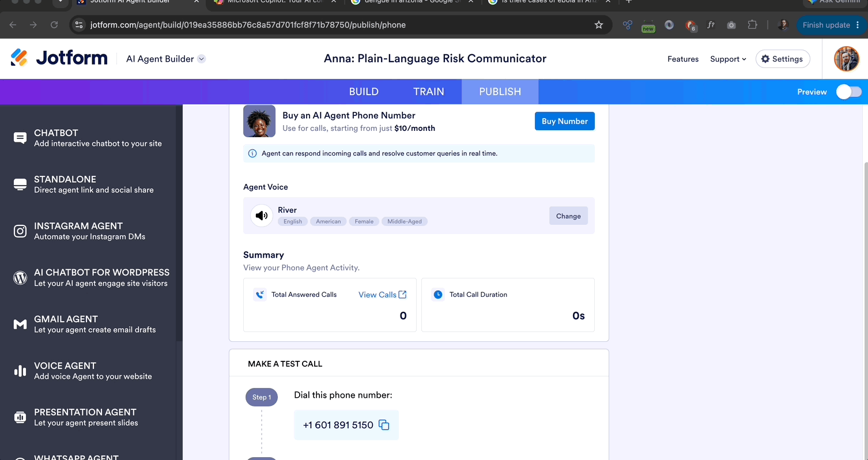Close the Jotform AI Agent Builder tab
868x460 pixels.
point(197,2)
